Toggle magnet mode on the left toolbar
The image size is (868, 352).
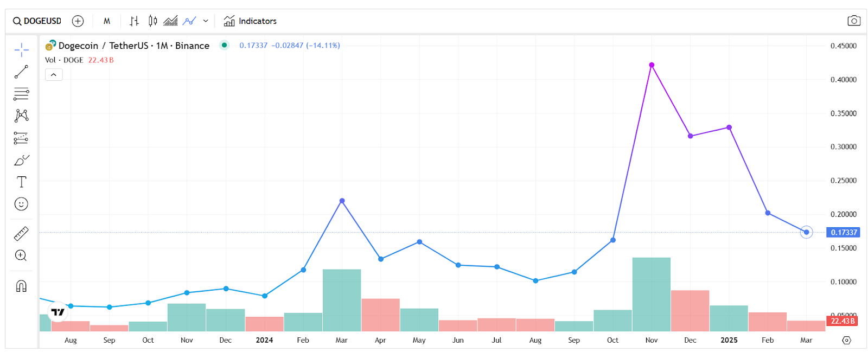[x=21, y=286]
